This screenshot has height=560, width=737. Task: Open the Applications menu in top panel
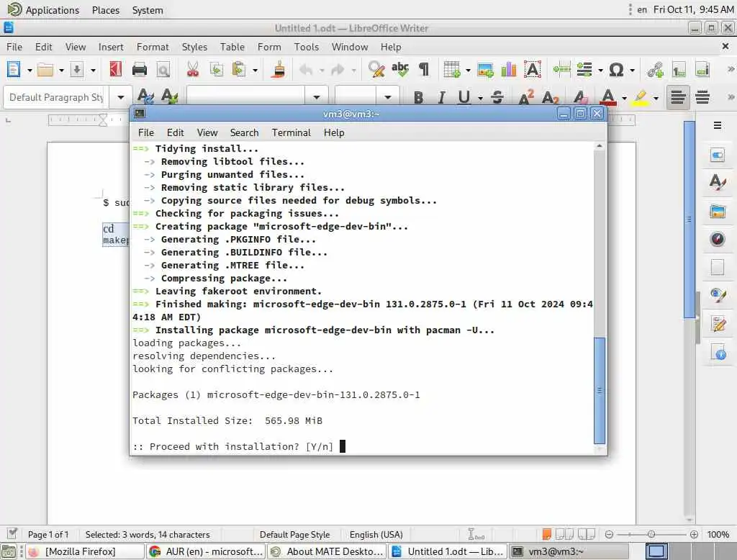click(x=44, y=10)
